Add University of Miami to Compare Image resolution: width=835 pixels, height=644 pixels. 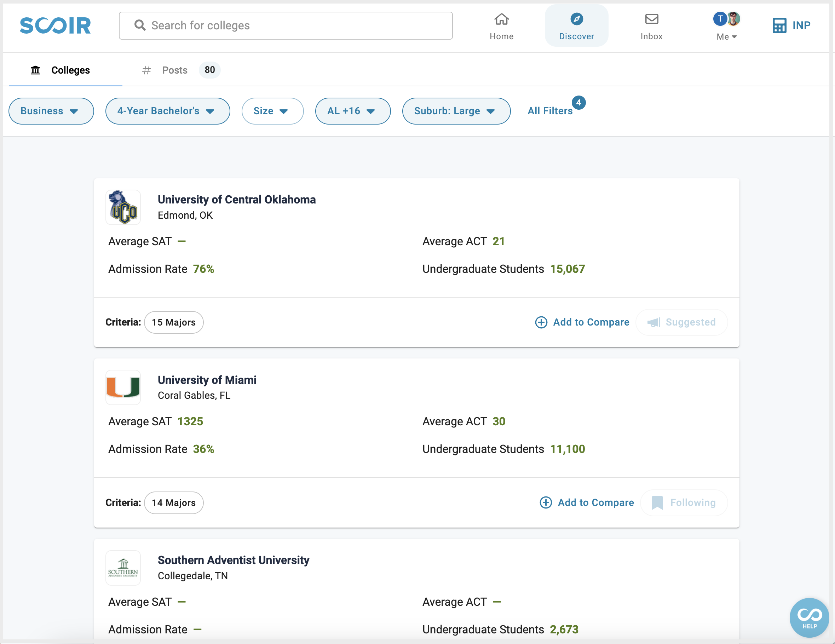(x=587, y=502)
